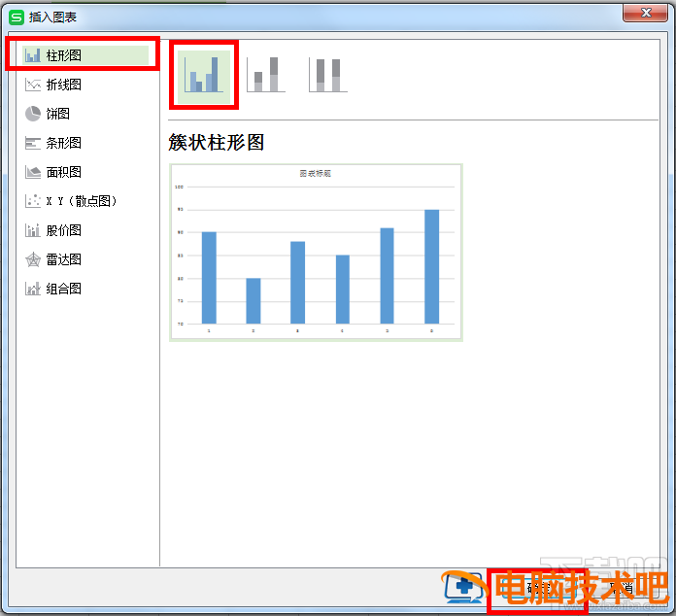Screen dimensions: 676x616
Task: Cancel the dialog with 取消 button
Action: pyautogui.click(x=621, y=588)
